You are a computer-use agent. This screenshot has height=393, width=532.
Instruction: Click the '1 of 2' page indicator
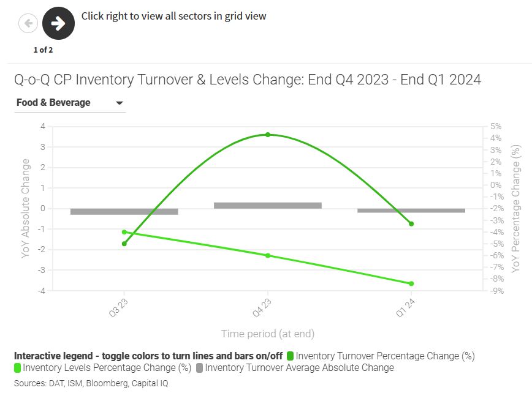point(43,50)
